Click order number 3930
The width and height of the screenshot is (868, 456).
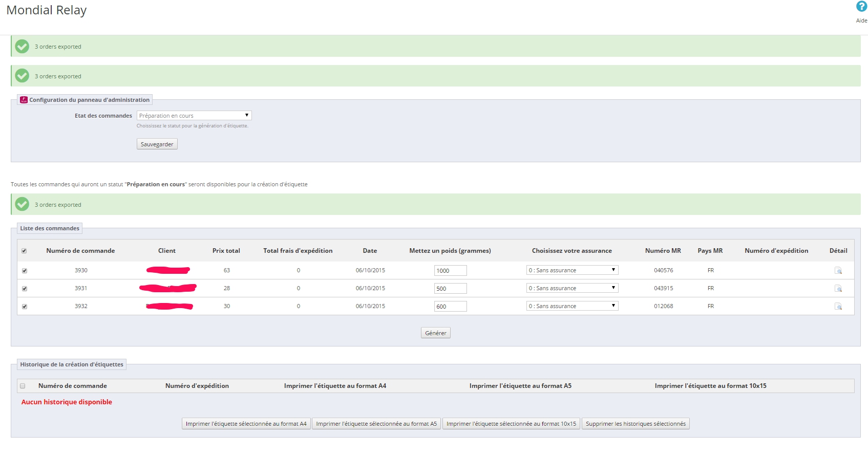(81, 270)
